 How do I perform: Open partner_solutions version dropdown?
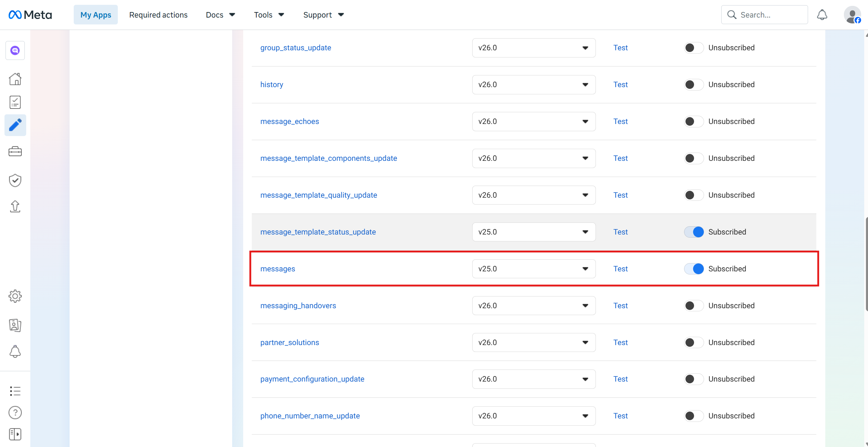[534, 343]
